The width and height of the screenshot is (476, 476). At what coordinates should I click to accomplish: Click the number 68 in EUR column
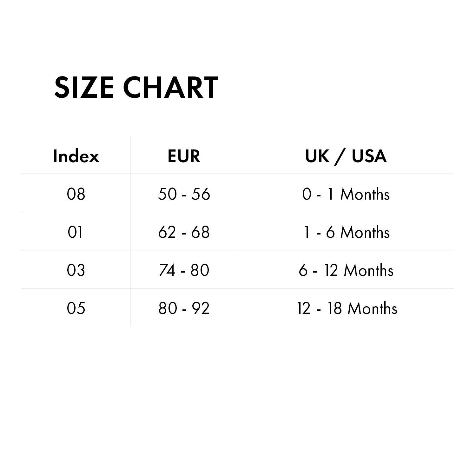pos(201,232)
